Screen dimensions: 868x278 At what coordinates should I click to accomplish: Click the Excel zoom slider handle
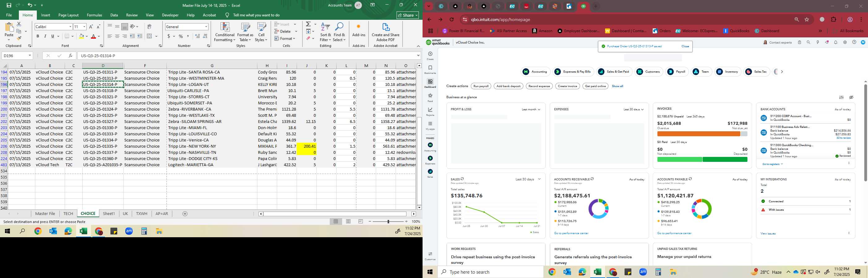click(388, 221)
